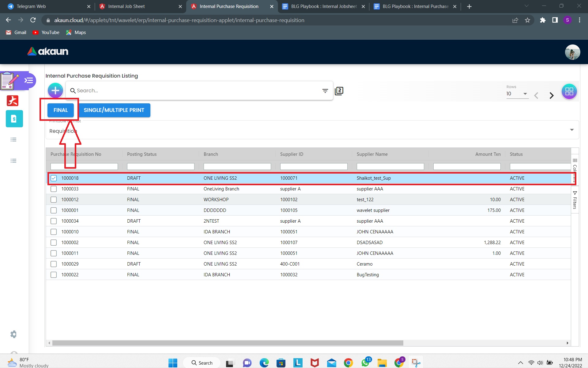The height and width of the screenshot is (368, 588).
Task: Click the FINAL button
Action: pyautogui.click(x=60, y=110)
